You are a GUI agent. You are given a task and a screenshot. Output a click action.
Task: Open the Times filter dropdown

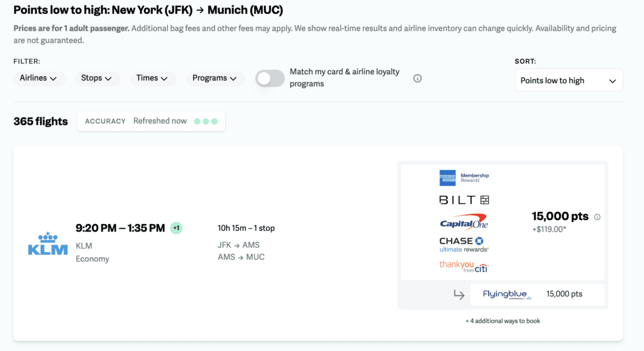152,79
